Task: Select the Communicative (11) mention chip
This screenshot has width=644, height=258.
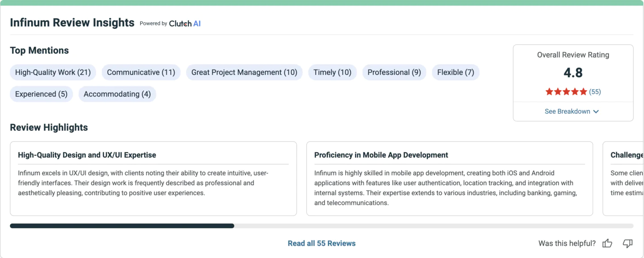Action: pyautogui.click(x=141, y=72)
